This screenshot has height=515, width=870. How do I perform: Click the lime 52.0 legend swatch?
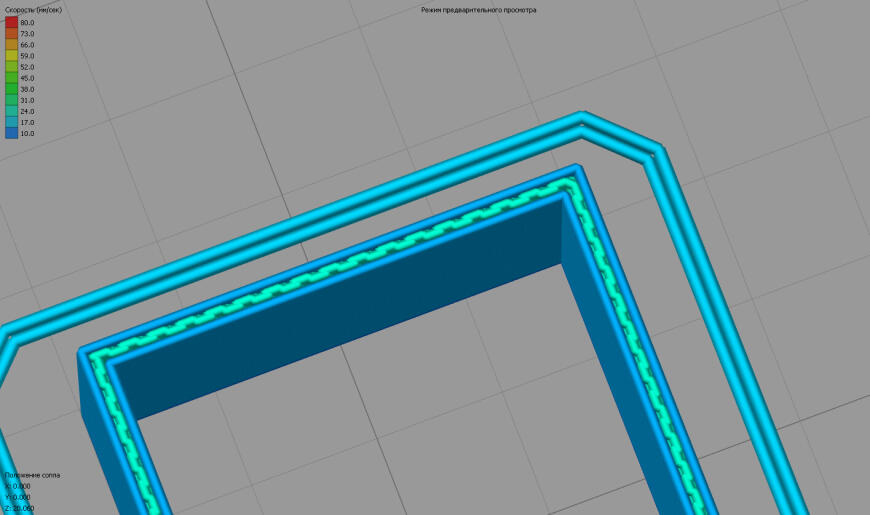click(11, 67)
